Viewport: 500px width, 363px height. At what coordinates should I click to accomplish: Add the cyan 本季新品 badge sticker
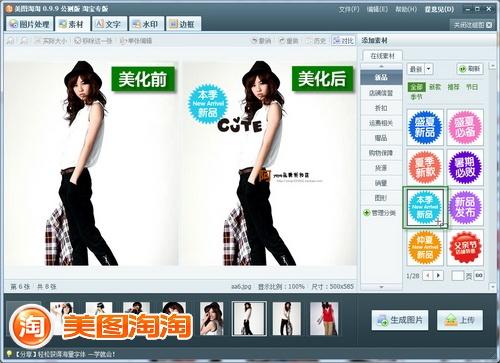[x=425, y=207]
